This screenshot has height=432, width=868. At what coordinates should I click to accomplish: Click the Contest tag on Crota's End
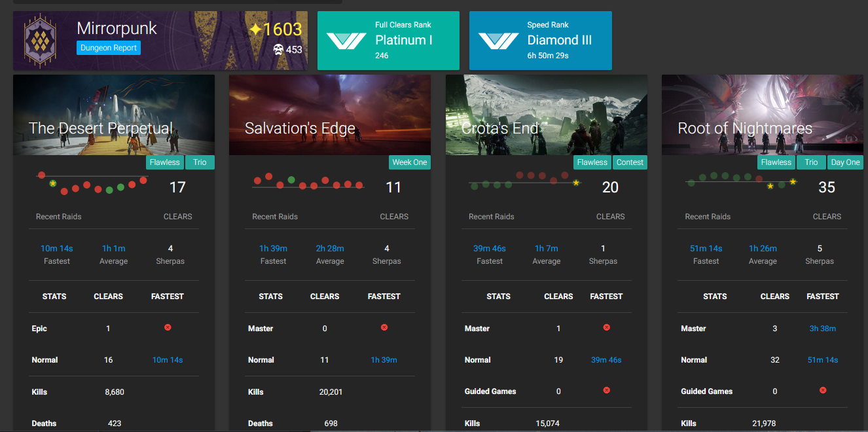point(630,162)
